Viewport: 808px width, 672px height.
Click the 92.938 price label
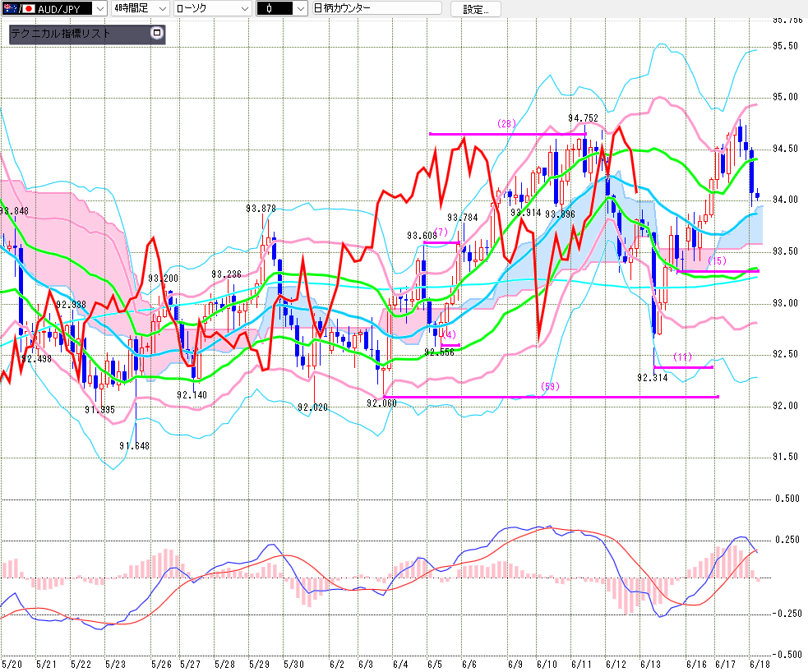(72, 305)
